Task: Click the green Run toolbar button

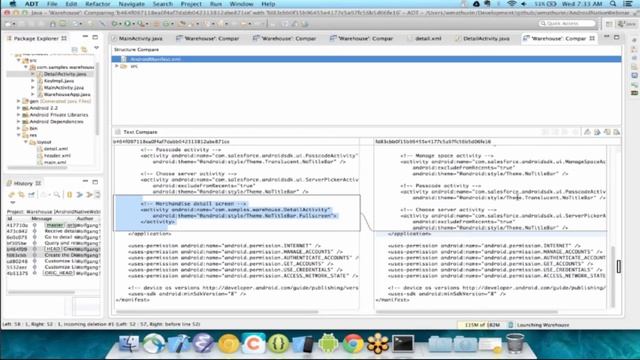Action: (x=128, y=24)
